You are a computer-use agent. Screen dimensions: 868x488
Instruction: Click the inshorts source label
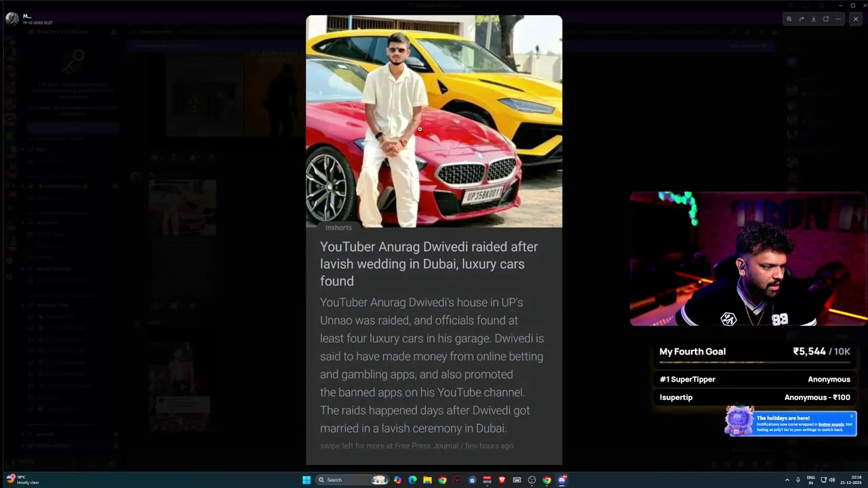tap(338, 228)
